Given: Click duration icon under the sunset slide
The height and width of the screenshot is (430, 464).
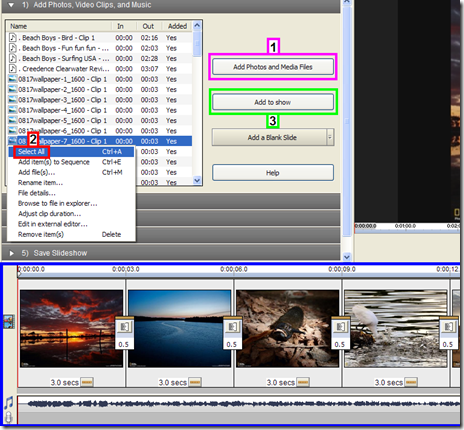Looking at the screenshot, I should [87, 382].
